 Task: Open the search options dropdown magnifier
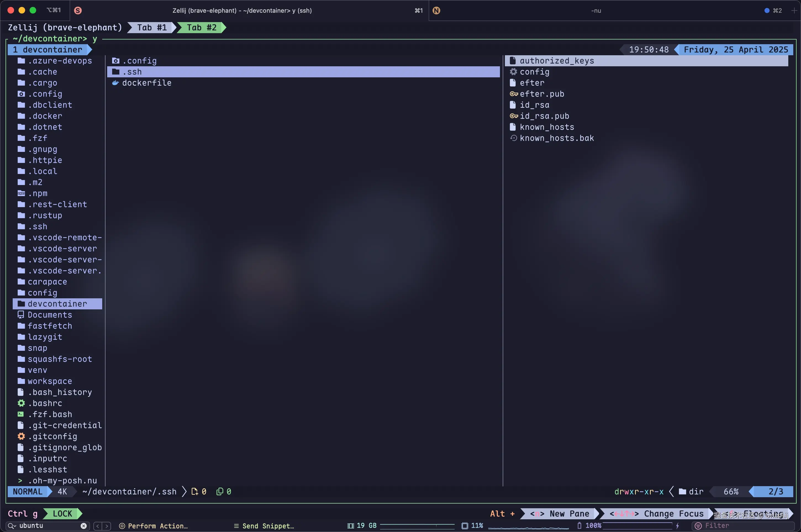(x=12, y=526)
